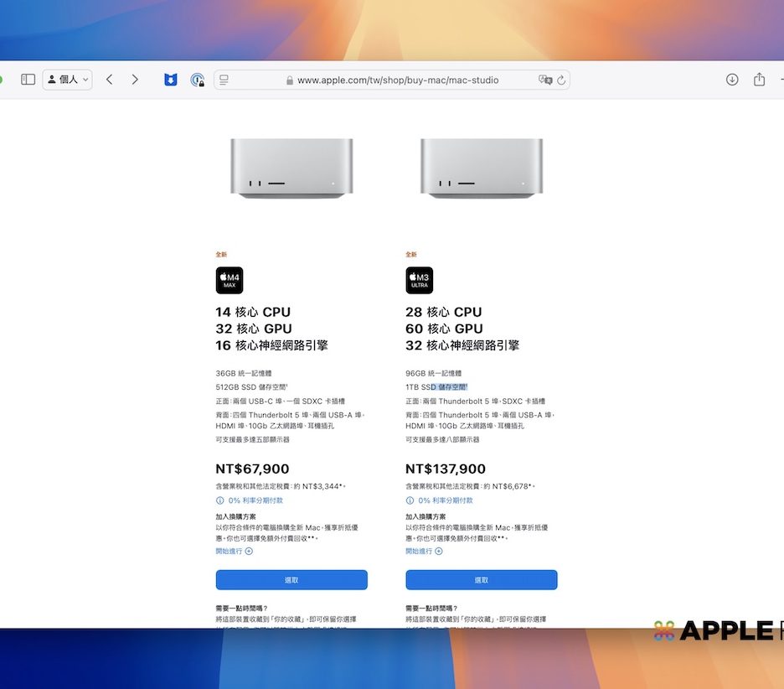Reload the current page
The image size is (784, 689).
tap(561, 80)
